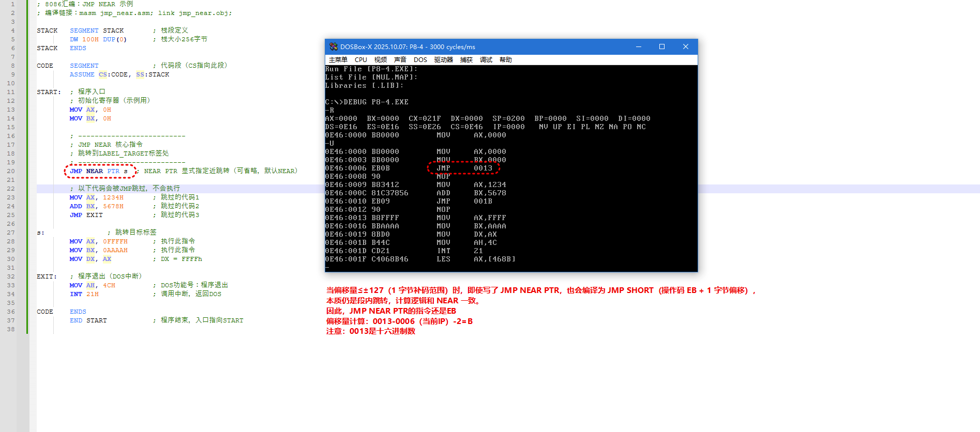Click the 'Libraries [.LIB]:' line in DOSBox

tap(364, 86)
